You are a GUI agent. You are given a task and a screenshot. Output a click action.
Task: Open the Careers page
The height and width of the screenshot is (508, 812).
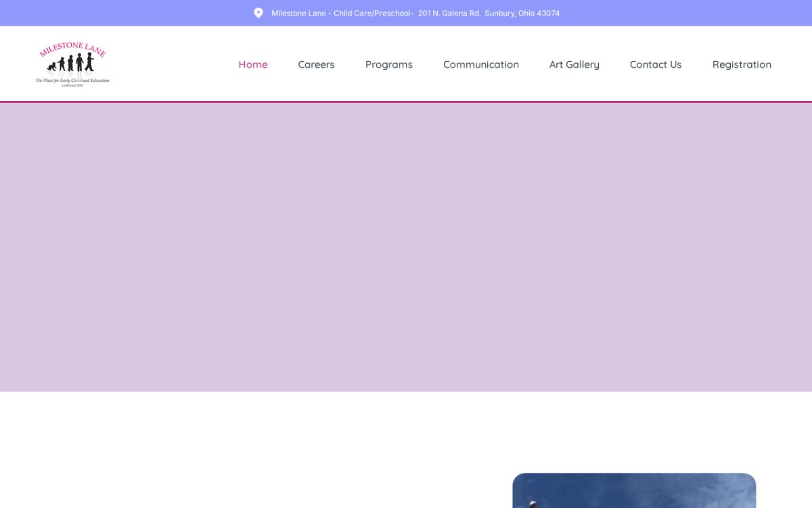[316, 64]
